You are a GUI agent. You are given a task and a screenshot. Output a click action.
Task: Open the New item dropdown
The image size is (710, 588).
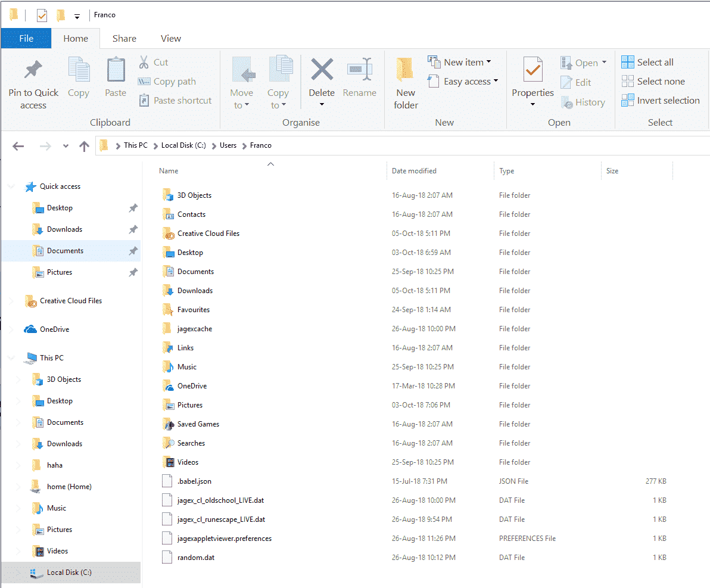coord(462,61)
